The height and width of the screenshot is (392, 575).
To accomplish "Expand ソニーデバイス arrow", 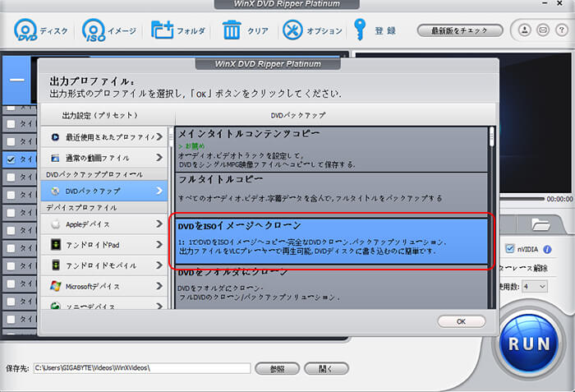I will (159, 306).
